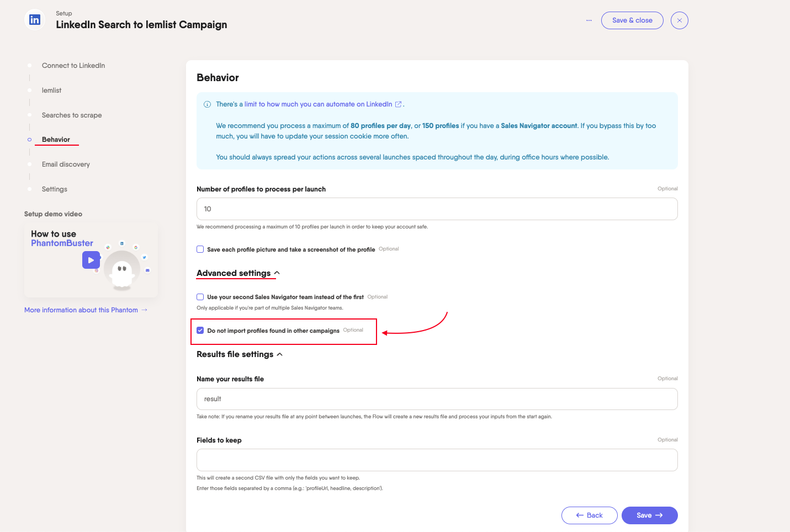Click external link icon beside LinkedIn automation limit

pyautogui.click(x=398, y=104)
